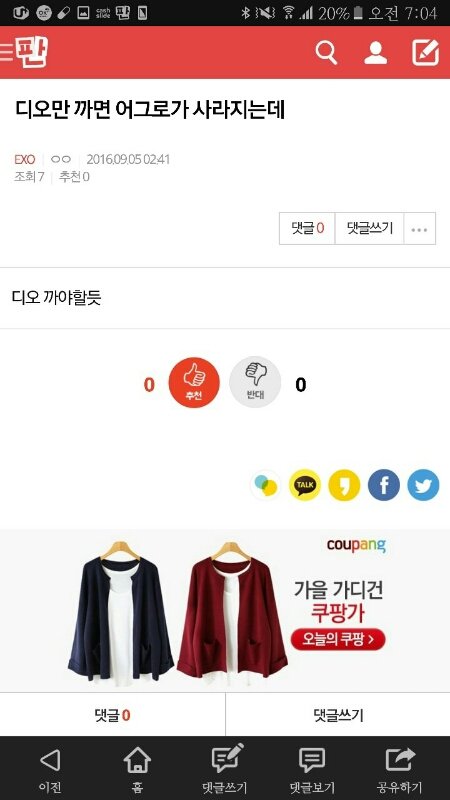Share post via KakaoTalk icon
The height and width of the screenshot is (800, 450).
[305, 485]
